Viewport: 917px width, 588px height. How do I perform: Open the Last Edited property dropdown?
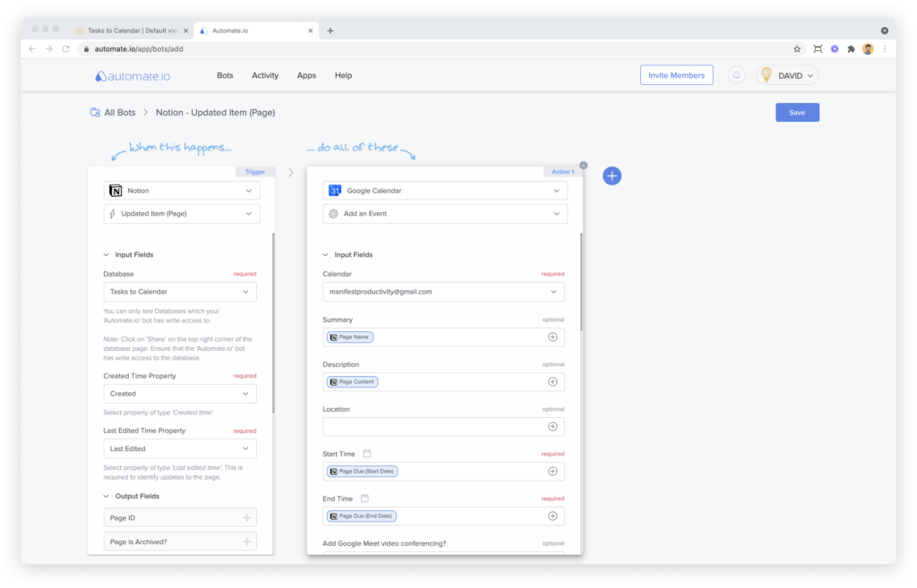pyautogui.click(x=180, y=449)
